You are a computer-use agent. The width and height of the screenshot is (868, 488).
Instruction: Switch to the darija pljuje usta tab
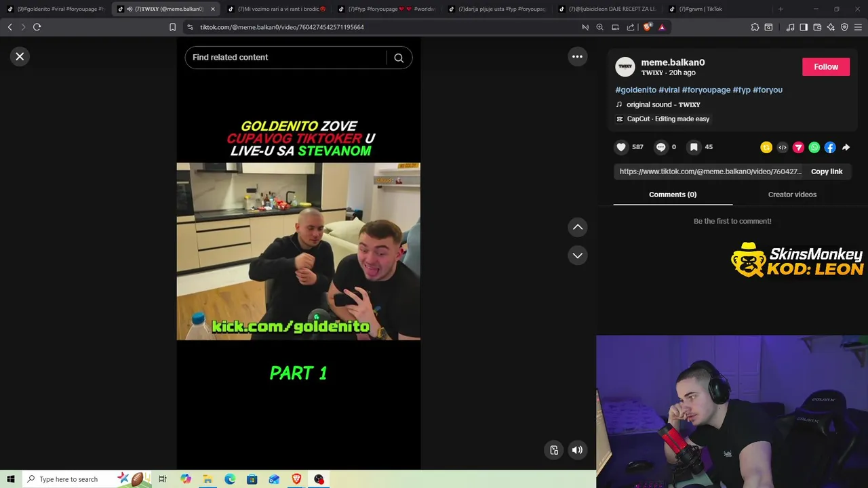pyautogui.click(x=497, y=9)
